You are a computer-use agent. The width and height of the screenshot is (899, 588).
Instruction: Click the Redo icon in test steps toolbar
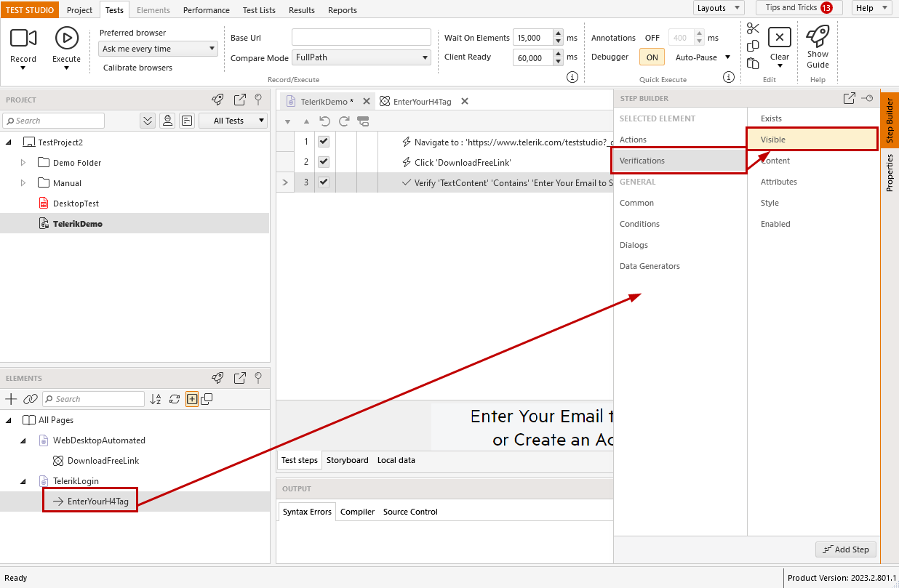click(x=343, y=121)
